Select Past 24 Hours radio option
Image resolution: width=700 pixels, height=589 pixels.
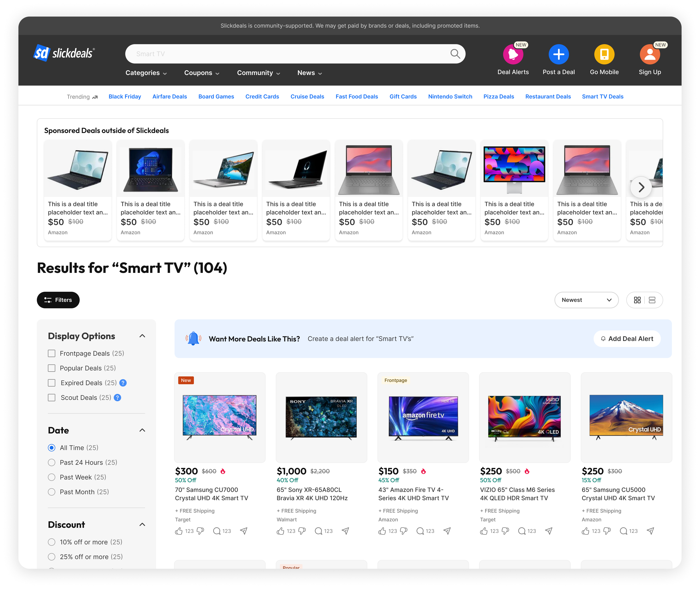[x=51, y=462]
